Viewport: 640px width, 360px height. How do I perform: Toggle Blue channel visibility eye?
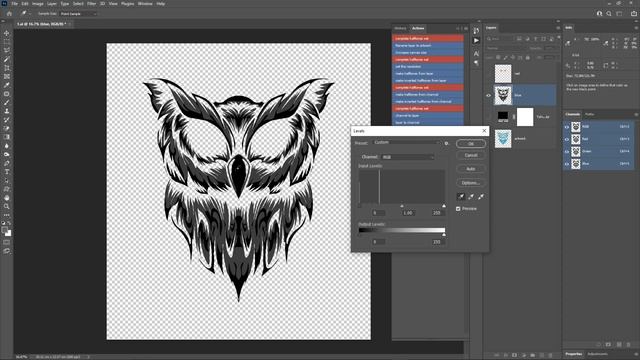567,164
